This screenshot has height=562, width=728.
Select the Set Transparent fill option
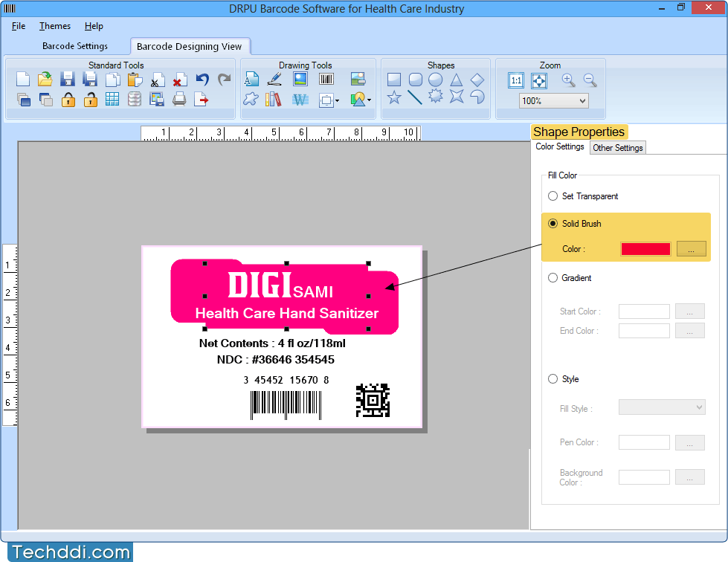553,196
